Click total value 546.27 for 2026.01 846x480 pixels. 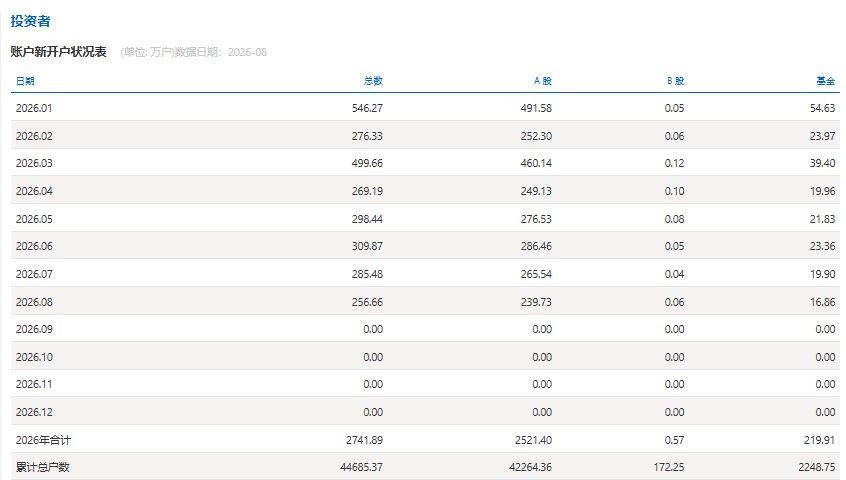367,108
